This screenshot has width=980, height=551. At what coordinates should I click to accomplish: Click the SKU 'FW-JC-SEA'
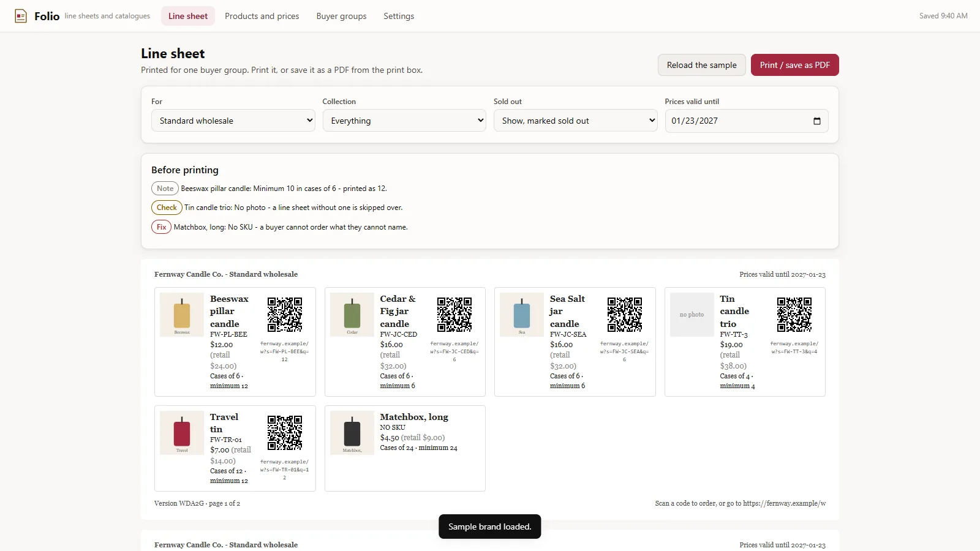pyautogui.click(x=568, y=334)
